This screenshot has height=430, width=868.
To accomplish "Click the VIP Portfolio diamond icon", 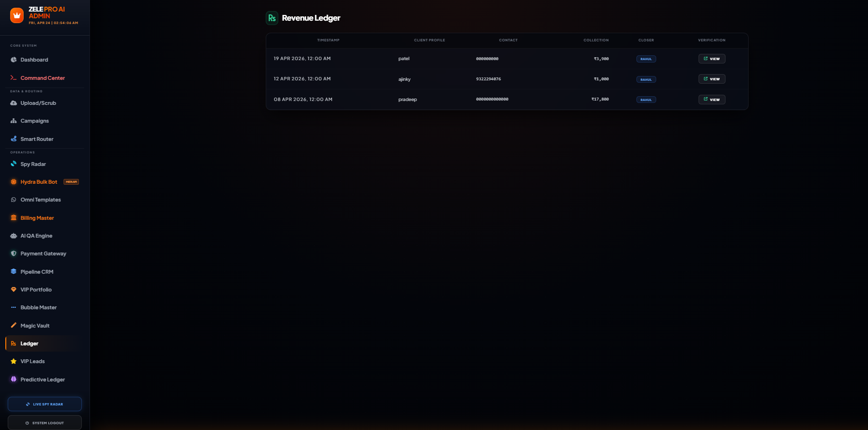I will tap(13, 290).
